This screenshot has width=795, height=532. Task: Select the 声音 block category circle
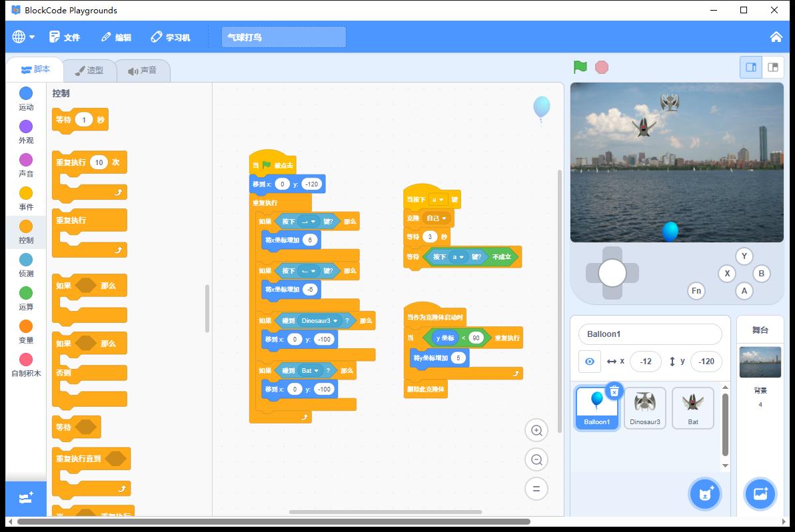[x=26, y=160]
